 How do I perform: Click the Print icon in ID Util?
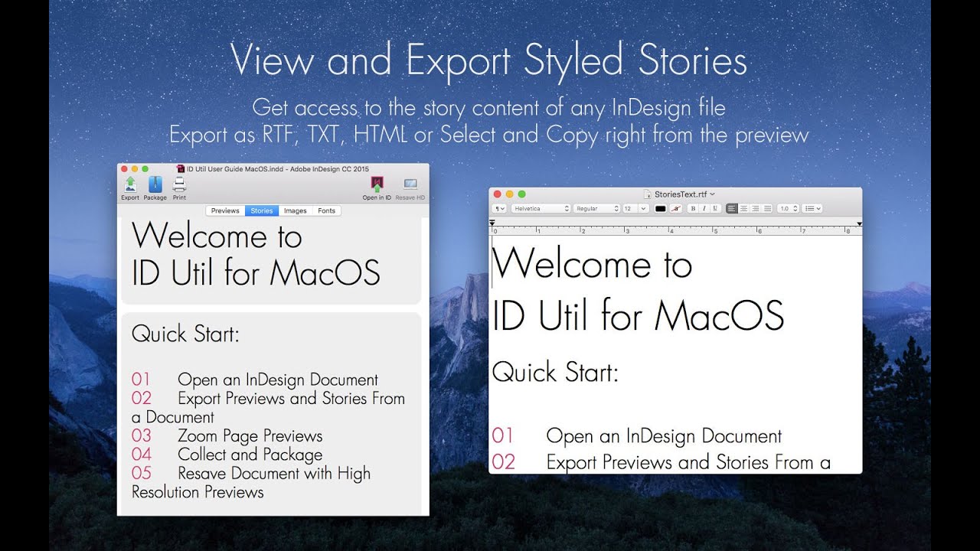[179, 184]
